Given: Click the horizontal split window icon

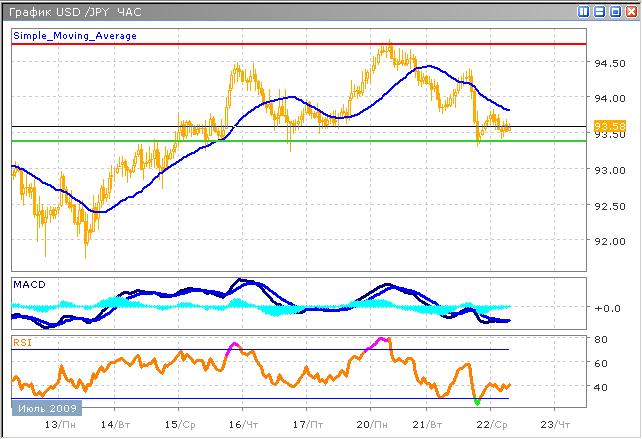Looking at the screenshot, I should pos(599,12).
